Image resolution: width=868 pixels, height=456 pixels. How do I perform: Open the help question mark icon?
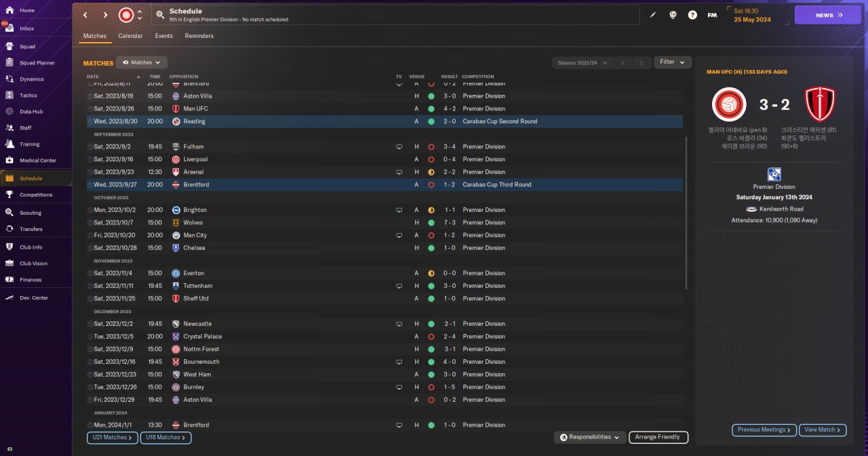click(x=692, y=15)
